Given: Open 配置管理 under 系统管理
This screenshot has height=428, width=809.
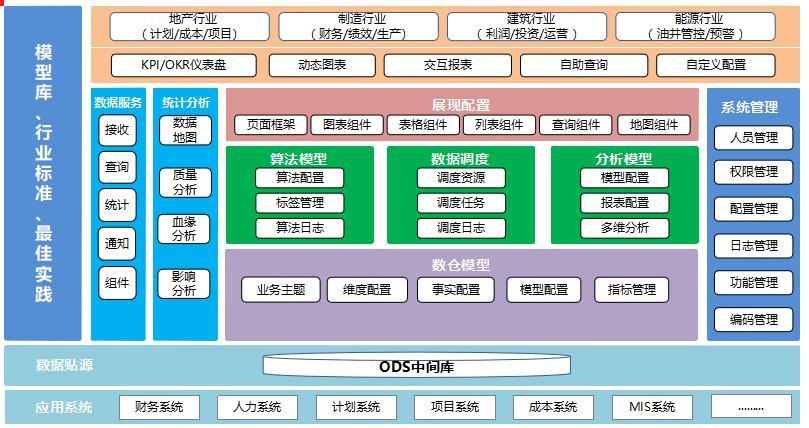Looking at the screenshot, I should coord(753,209).
